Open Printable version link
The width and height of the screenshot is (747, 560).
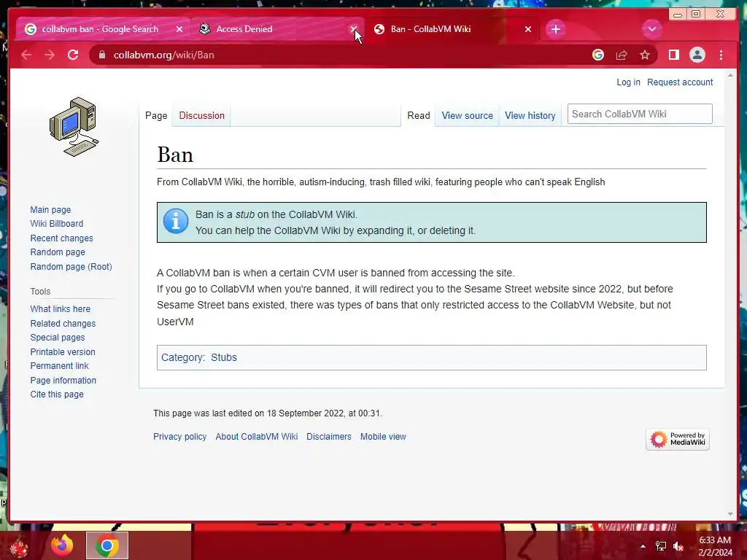click(x=63, y=351)
